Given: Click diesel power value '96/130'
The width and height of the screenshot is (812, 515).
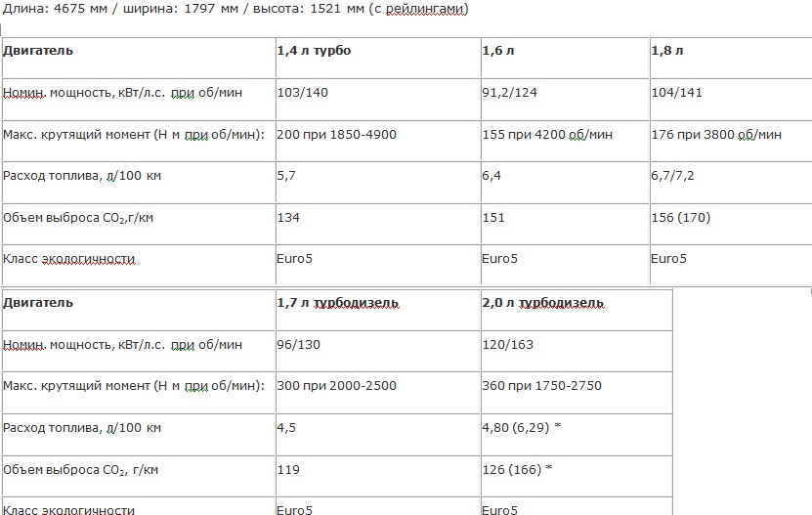Looking at the screenshot, I should tap(299, 345).
